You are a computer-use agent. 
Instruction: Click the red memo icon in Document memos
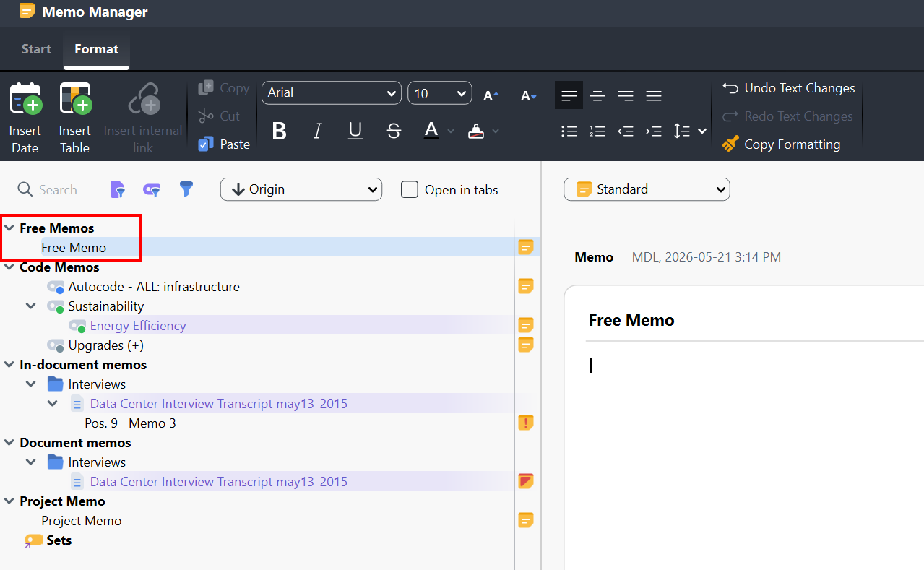pyautogui.click(x=526, y=482)
